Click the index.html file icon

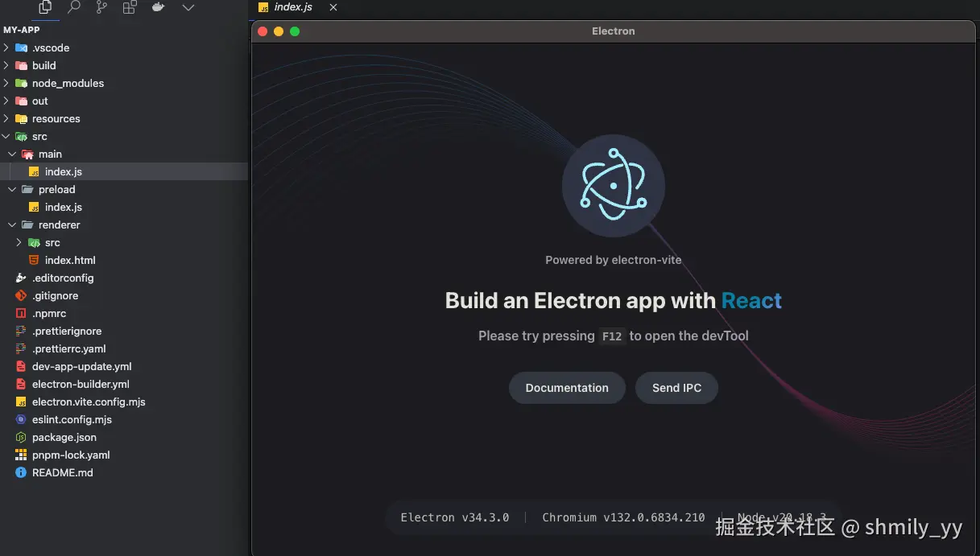pyautogui.click(x=34, y=260)
